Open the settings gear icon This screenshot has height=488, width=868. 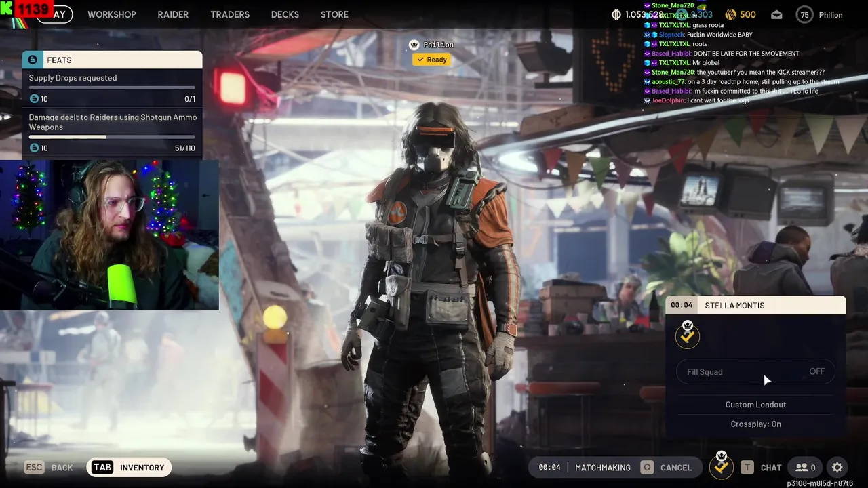837,467
